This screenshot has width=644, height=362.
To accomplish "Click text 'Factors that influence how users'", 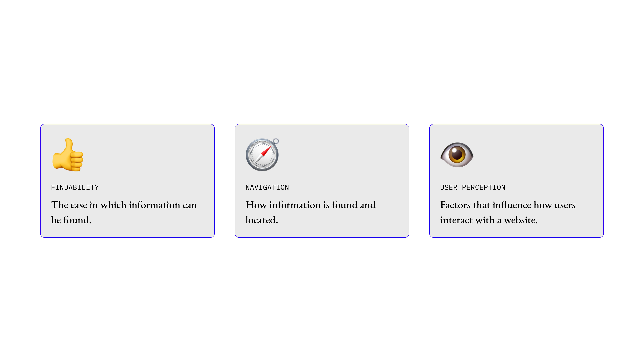I will pyautogui.click(x=508, y=205).
